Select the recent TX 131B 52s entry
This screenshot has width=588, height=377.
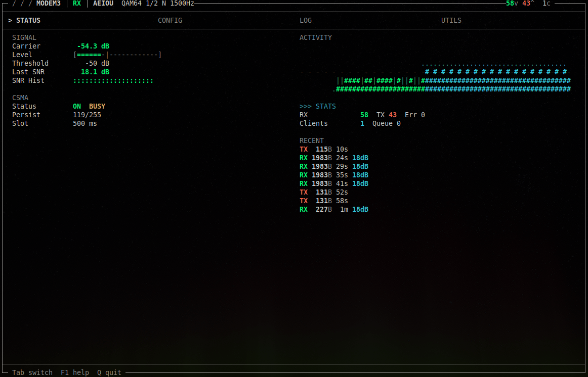point(324,193)
